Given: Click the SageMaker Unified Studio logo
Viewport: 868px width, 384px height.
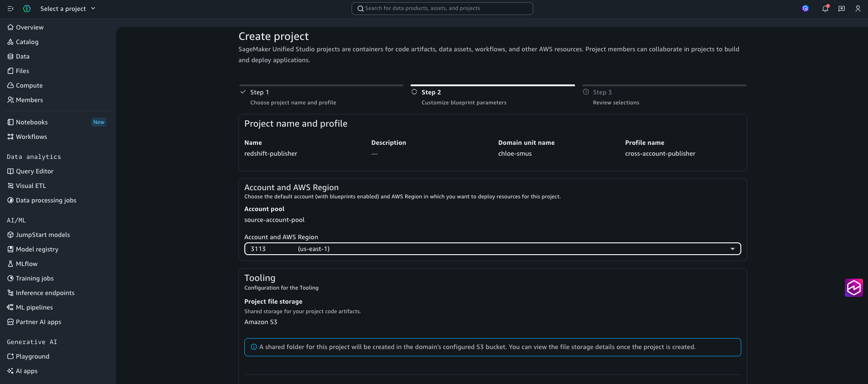Looking at the screenshot, I should (x=27, y=9).
